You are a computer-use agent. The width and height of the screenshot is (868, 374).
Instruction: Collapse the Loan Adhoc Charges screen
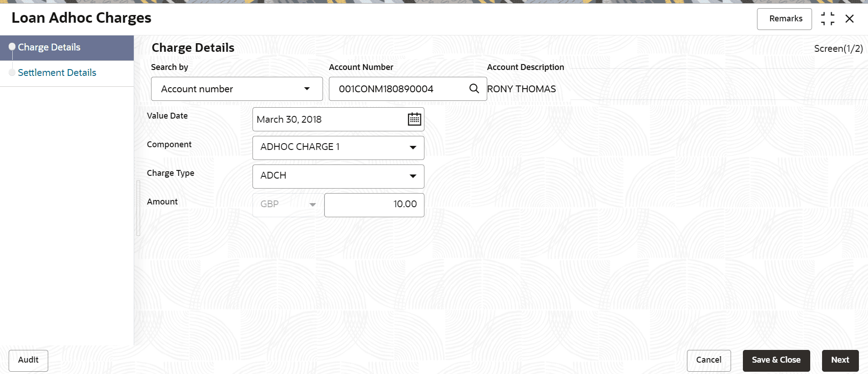pyautogui.click(x=828, y=19)
